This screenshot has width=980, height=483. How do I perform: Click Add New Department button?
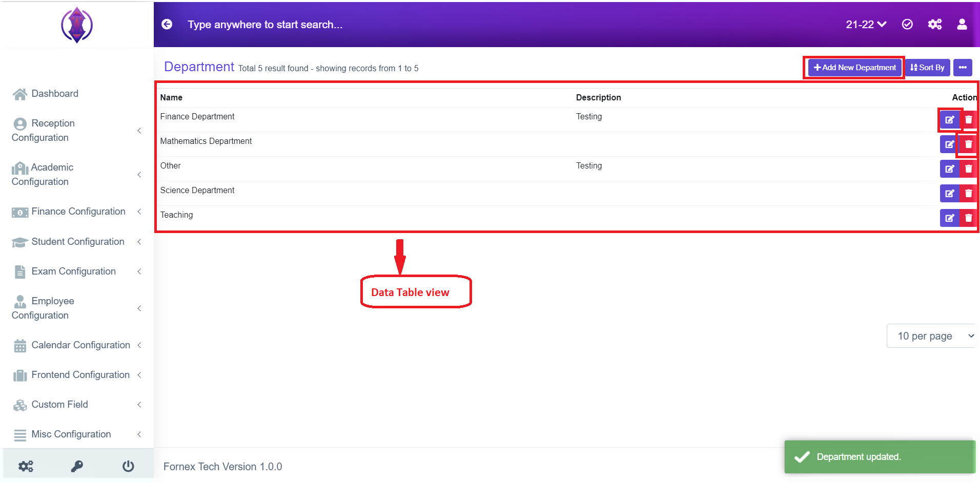tap(854, 68)
